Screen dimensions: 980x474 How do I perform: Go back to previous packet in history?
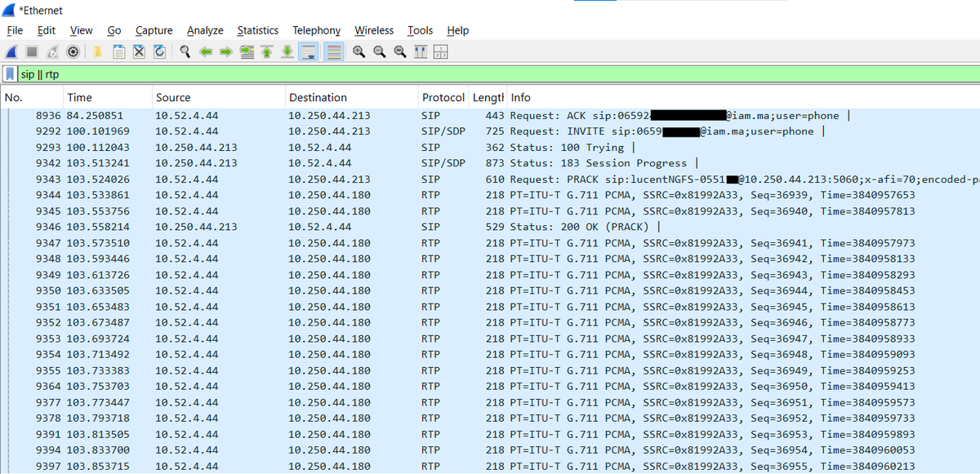[206, 51]
